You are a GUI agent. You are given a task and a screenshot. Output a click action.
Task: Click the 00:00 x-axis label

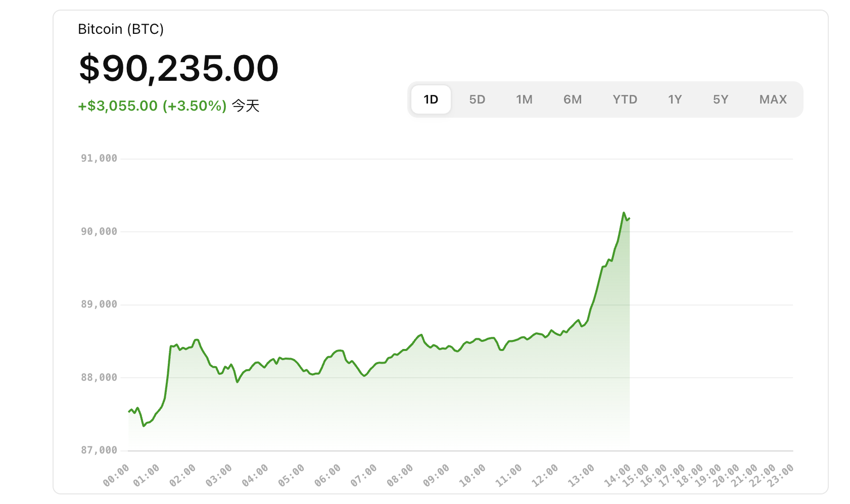tap(116, 475)
